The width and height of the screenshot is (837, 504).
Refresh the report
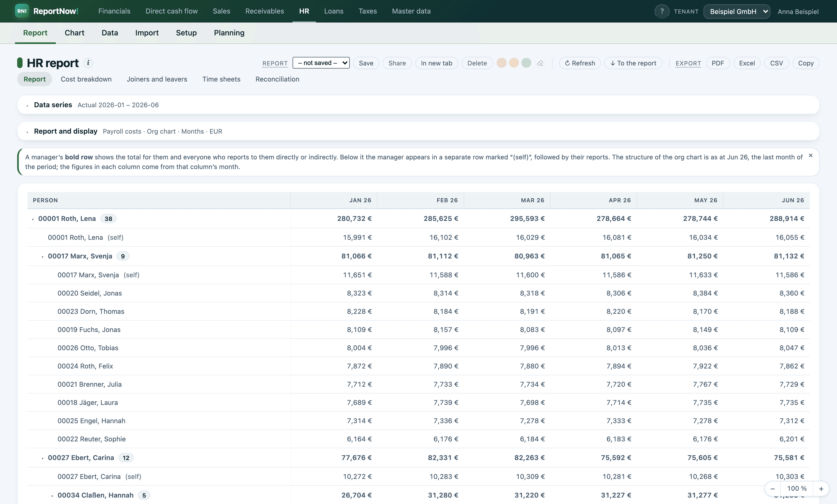580,63
